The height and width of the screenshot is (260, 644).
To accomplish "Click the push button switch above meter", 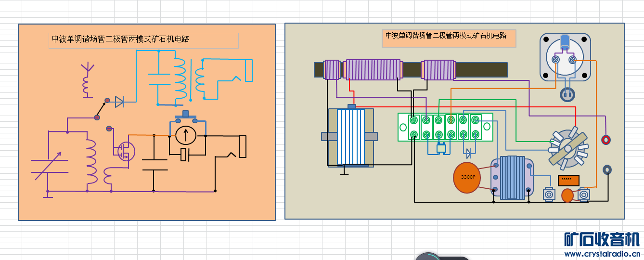I will tap(186, 117).
